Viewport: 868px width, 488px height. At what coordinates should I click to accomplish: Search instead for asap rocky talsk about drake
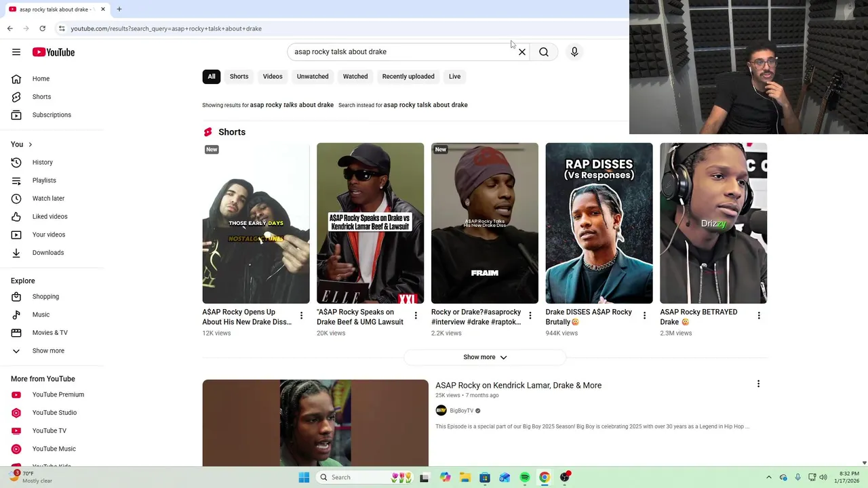[425, 105]
